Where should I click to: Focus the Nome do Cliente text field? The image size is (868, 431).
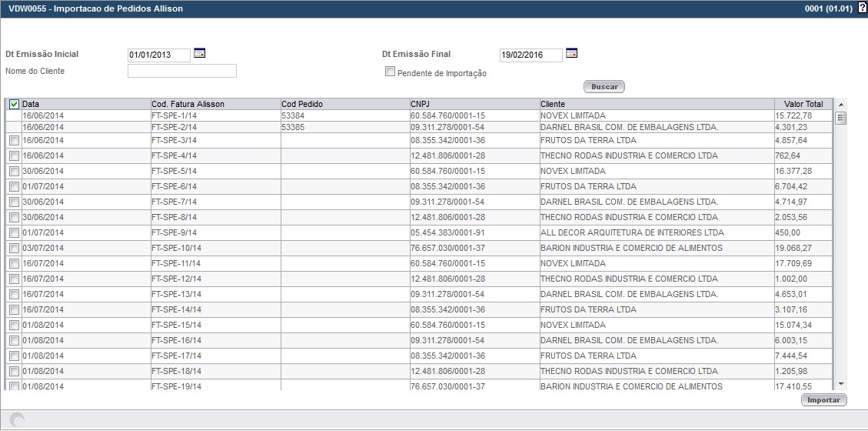coord(182,71)
